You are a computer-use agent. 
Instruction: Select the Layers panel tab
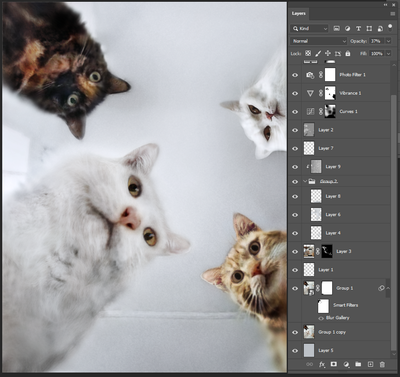tap(299, 14)
